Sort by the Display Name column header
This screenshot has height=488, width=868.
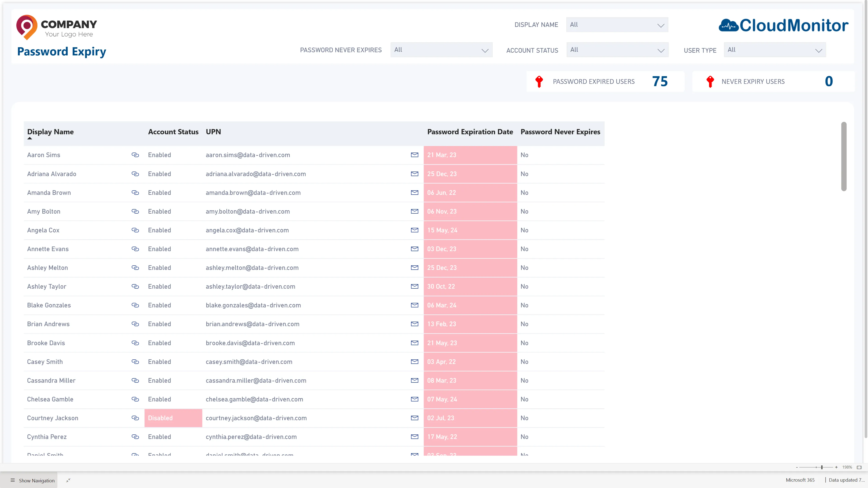pyautogui.click(x=51, y=132)
